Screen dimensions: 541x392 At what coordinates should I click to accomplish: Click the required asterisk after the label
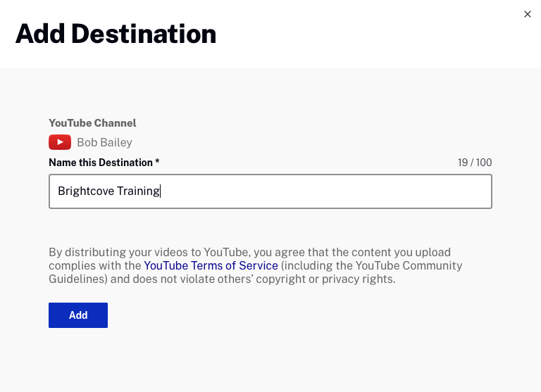(x=158, y=163)
